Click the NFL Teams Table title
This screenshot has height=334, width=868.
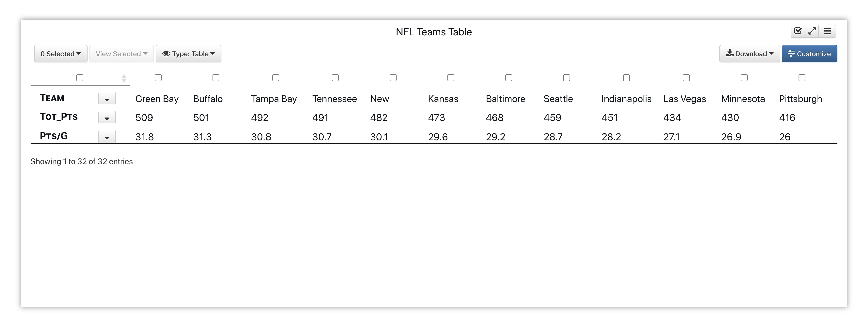434,32
